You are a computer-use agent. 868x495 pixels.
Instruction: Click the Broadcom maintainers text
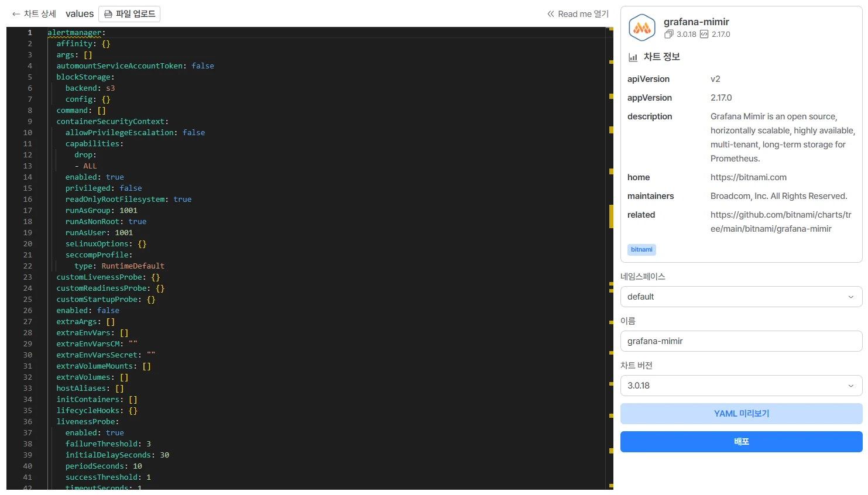[x=778, y=196]
